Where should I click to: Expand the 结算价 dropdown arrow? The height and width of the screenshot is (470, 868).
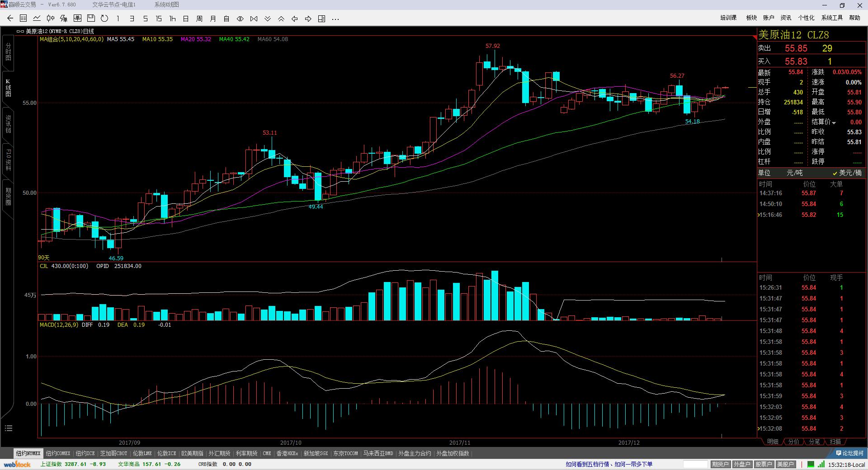pos(834,123)
